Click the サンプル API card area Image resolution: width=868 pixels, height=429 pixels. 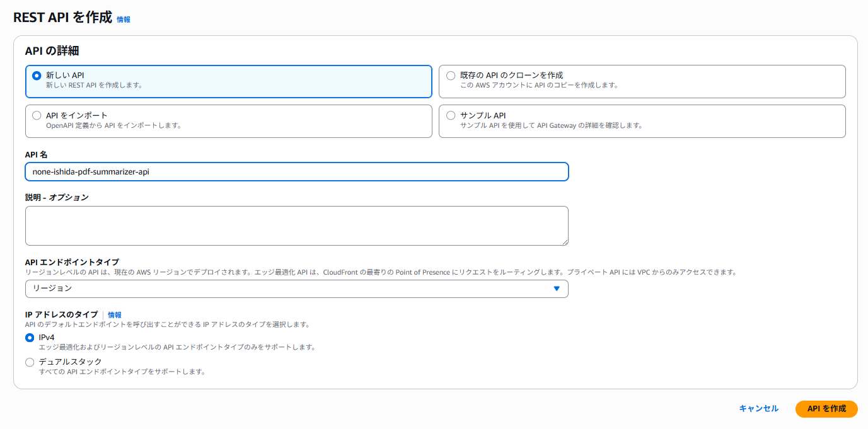pos(642,121)
